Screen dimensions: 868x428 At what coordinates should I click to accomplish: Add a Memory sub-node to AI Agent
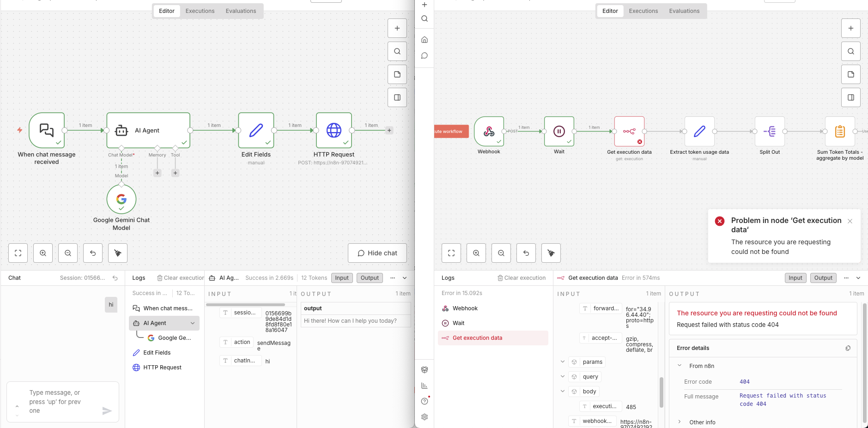[x=158, y=173]
